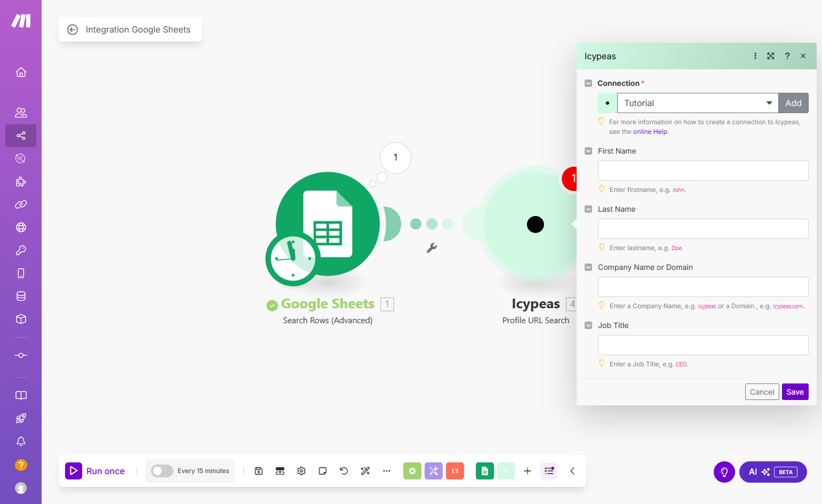Click the Job Title input field

click(x=703, y=345)
